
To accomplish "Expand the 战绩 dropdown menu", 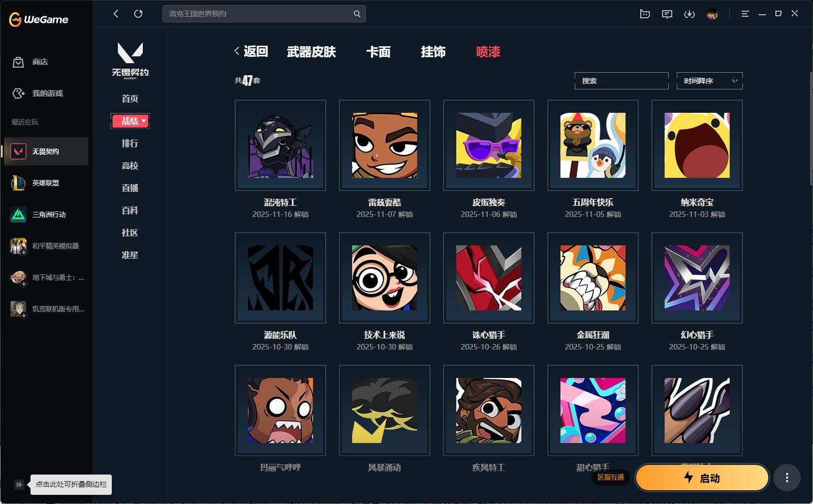I will click(130, 121).
